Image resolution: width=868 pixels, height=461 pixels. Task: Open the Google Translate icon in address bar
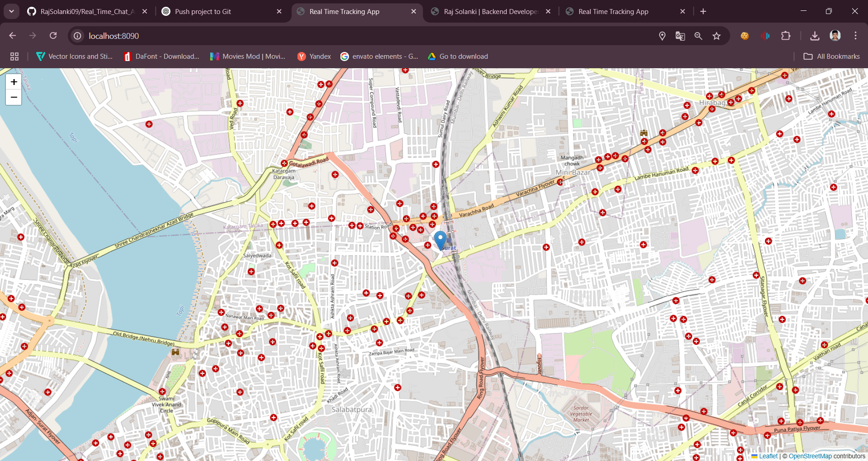pyautogui.click(x=680, y=36)
